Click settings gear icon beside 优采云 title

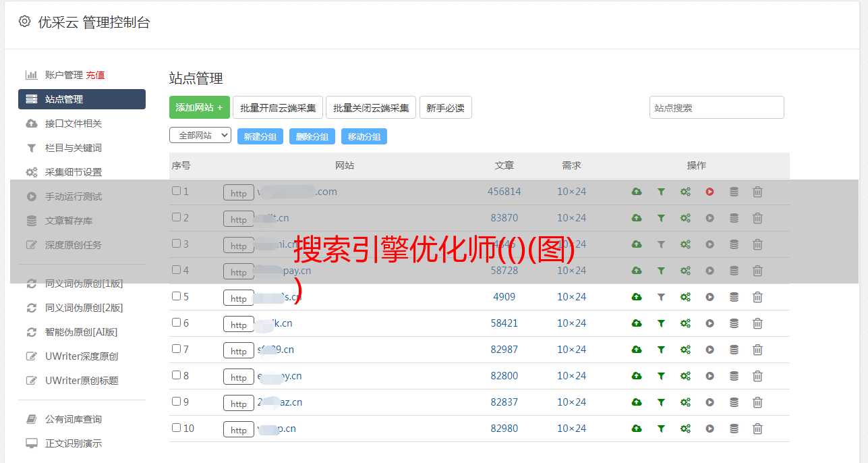pyautogui.click(x=25, y=22)
